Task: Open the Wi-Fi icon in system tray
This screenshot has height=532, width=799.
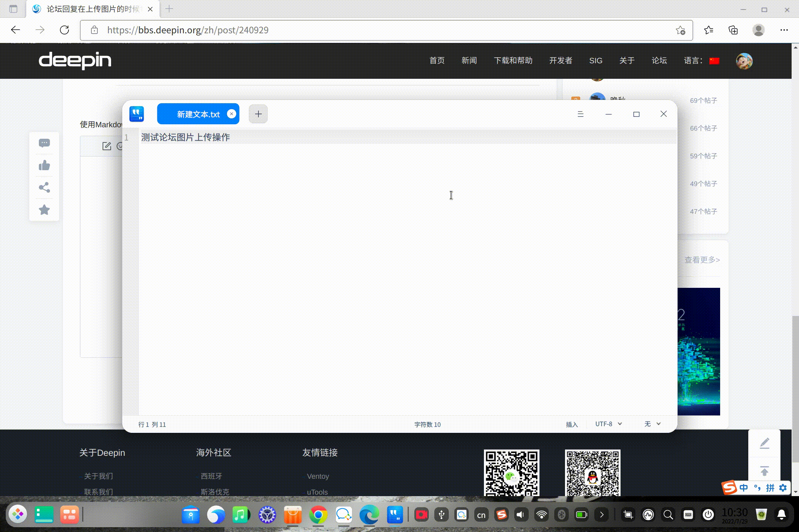Action: (x=541, y=514)
